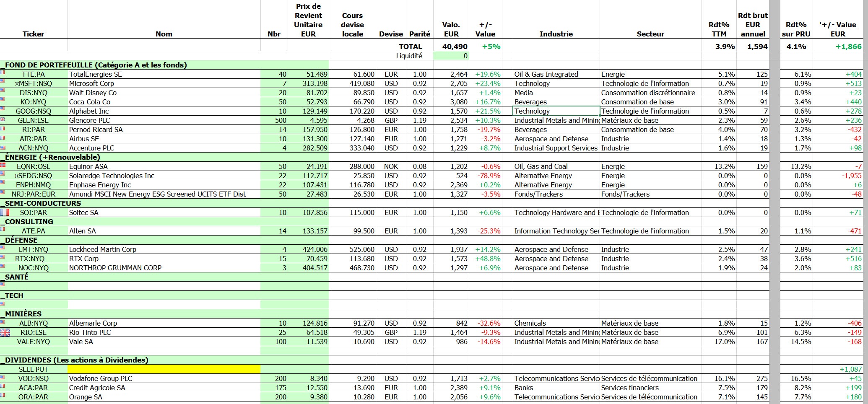Select the empty ticker cell under _SANTÉ

(34, 286)
